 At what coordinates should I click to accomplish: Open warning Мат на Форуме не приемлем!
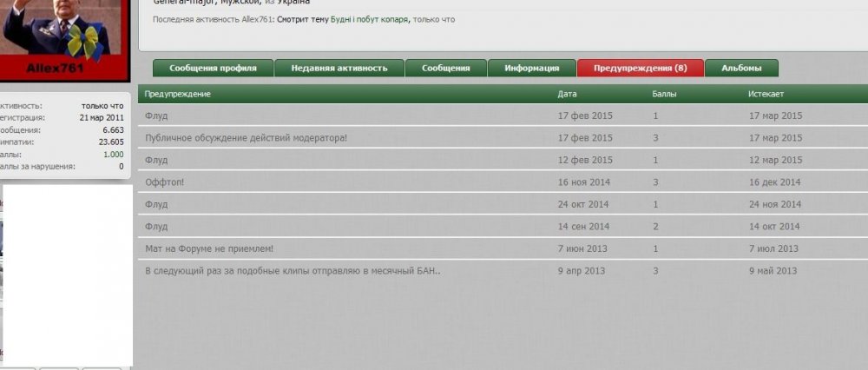209,248
